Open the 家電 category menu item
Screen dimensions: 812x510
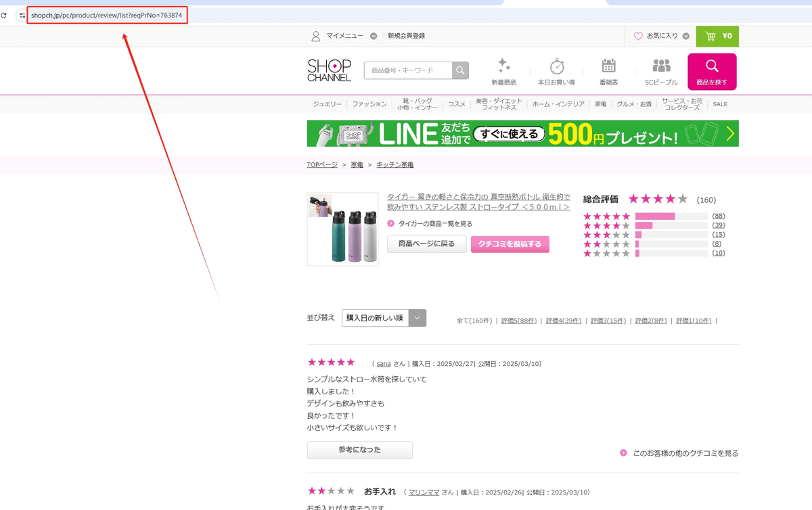[600, 104]
